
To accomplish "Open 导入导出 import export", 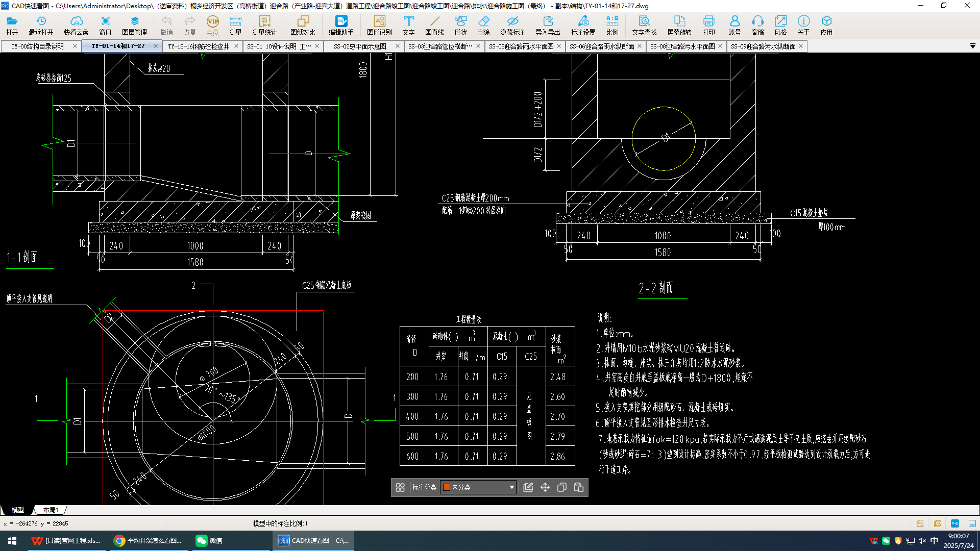I will [x=548, y=26].
